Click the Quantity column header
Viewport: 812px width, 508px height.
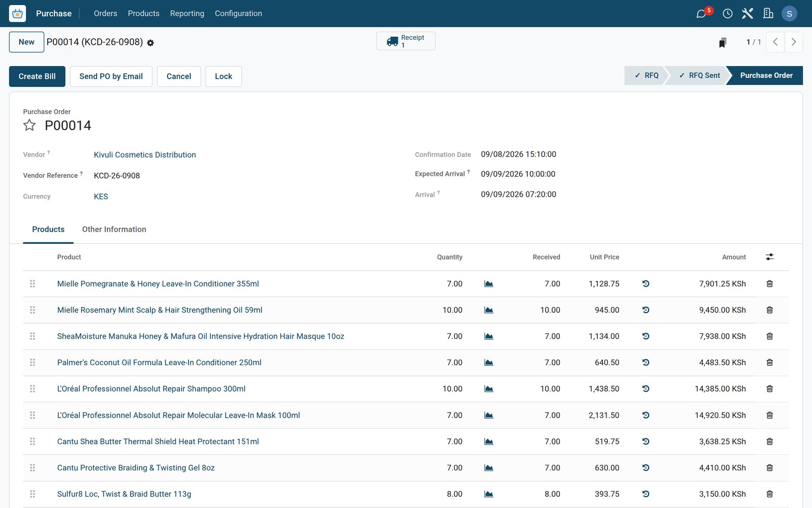coord(450,257)
